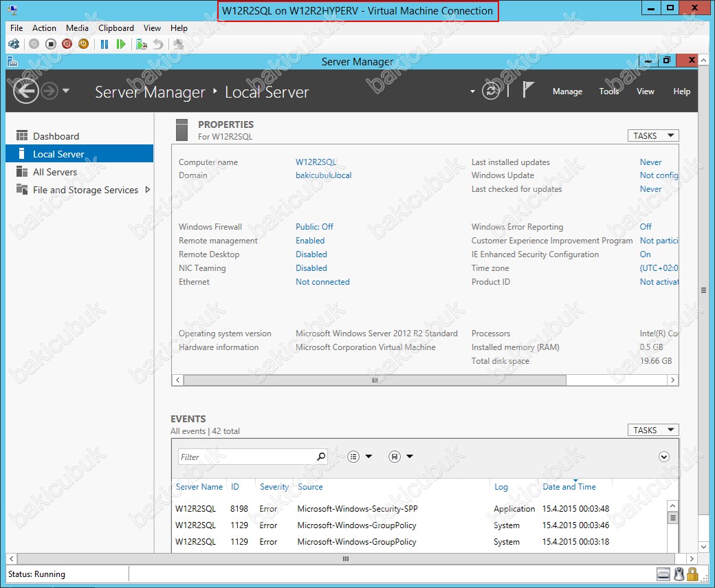Click Windows Firewall Public: Off link
Image resolution: width=715 pixels, height=588 pixels.
pyautogui.click(x=315, y=227)
